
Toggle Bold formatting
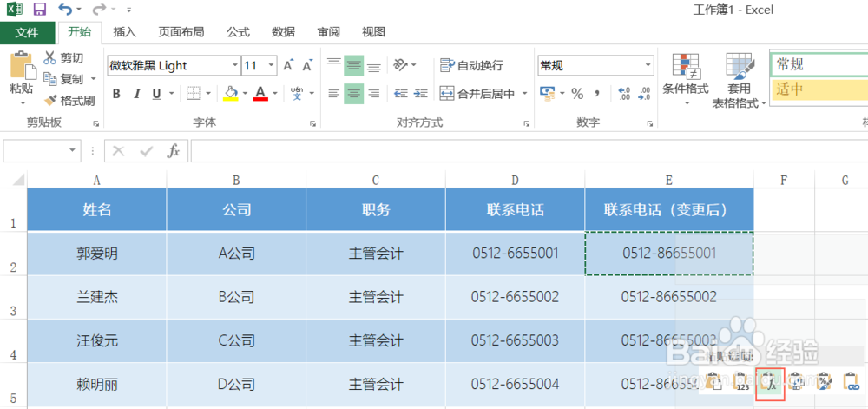point(116,94)
